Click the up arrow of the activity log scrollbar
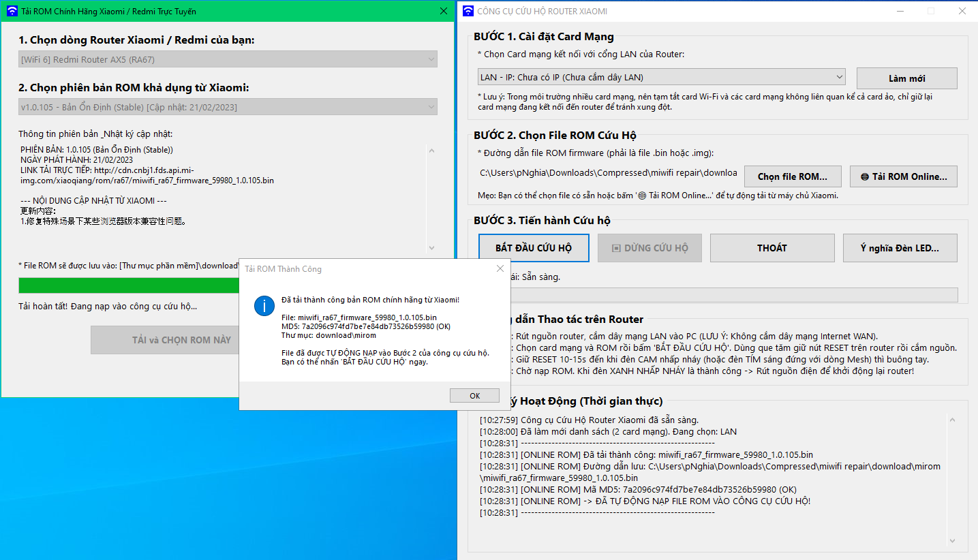This screenshot has width=978, height=560. (x=953, y=420)
